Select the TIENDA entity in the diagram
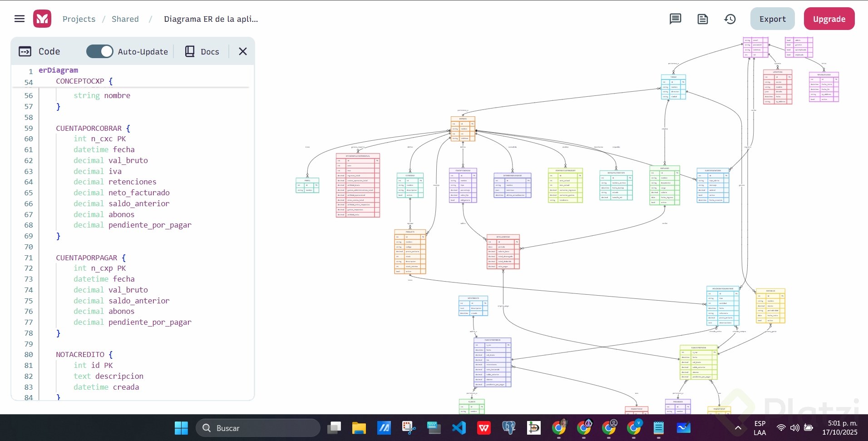Image resolution: width=868 pixels, height=441 pixels. [673, 87]
